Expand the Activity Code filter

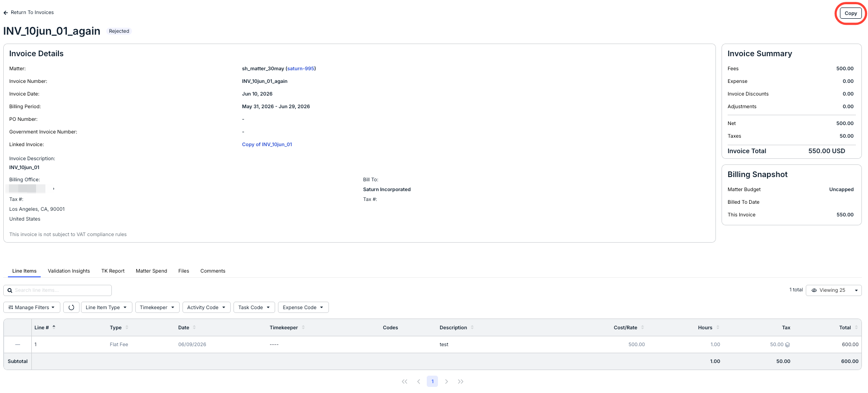click(x=206, y=307)
